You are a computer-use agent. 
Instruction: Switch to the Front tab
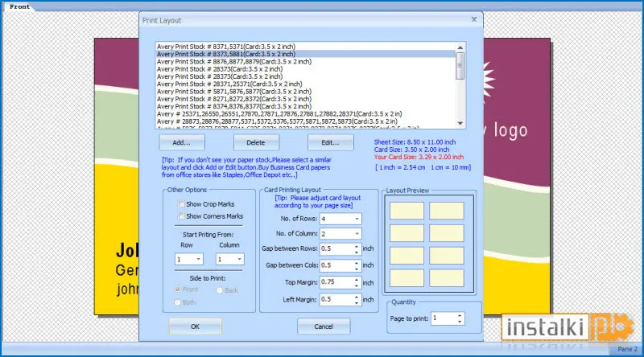(19, 6)
